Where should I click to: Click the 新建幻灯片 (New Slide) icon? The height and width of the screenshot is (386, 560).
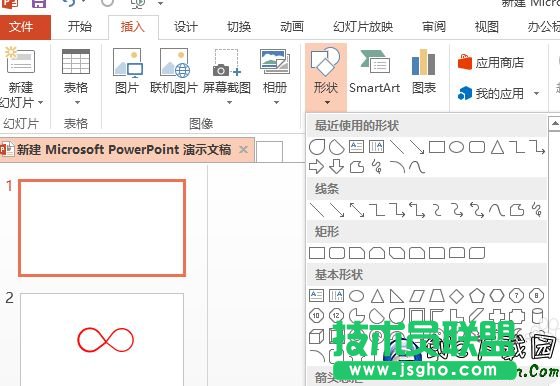(x=20, y=61)
